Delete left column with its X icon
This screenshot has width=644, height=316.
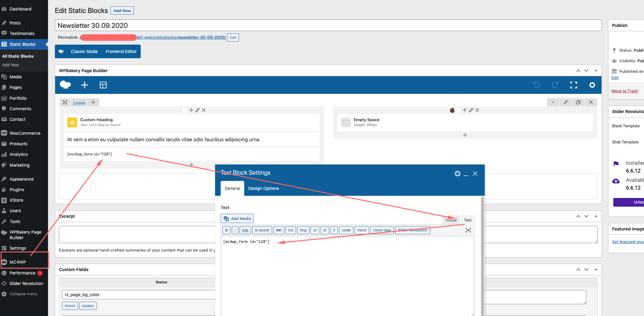[204, 110]
